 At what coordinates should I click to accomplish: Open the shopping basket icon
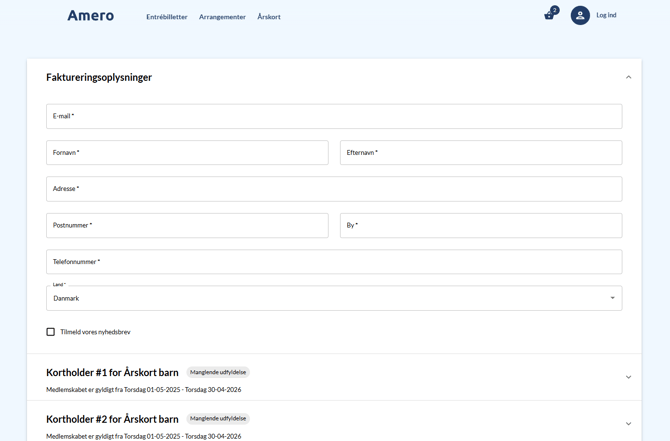point(548,16)
